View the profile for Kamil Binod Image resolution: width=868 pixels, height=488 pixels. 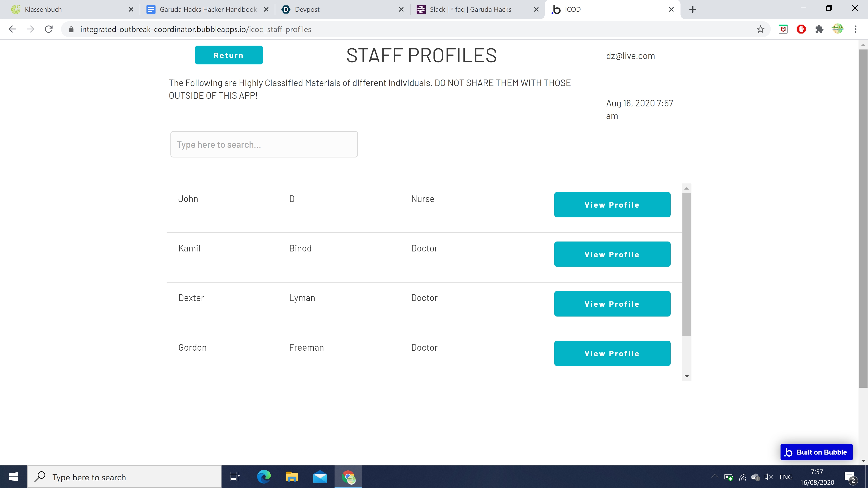pos(612,254)
